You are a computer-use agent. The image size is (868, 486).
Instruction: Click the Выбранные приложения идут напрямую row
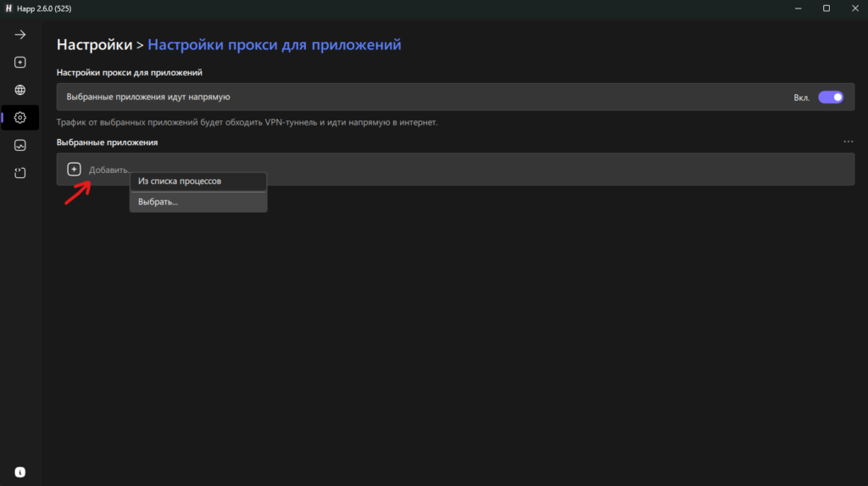coord(455,97)
